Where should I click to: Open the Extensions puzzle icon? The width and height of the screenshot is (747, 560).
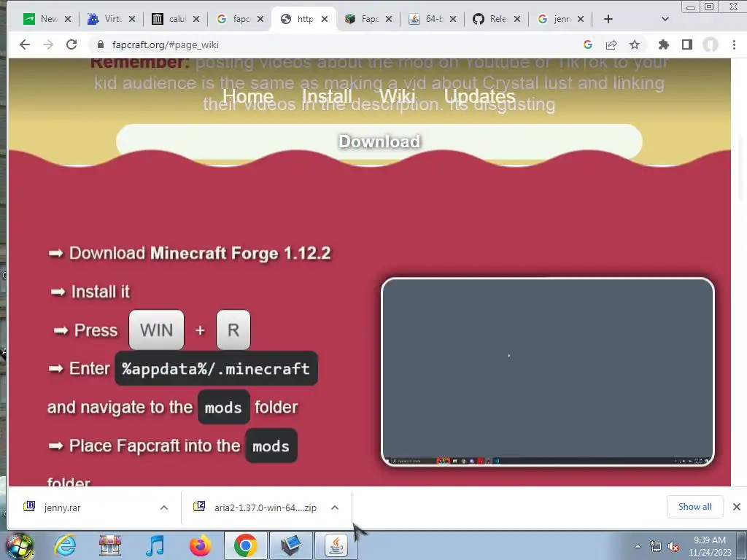[664, 44]
